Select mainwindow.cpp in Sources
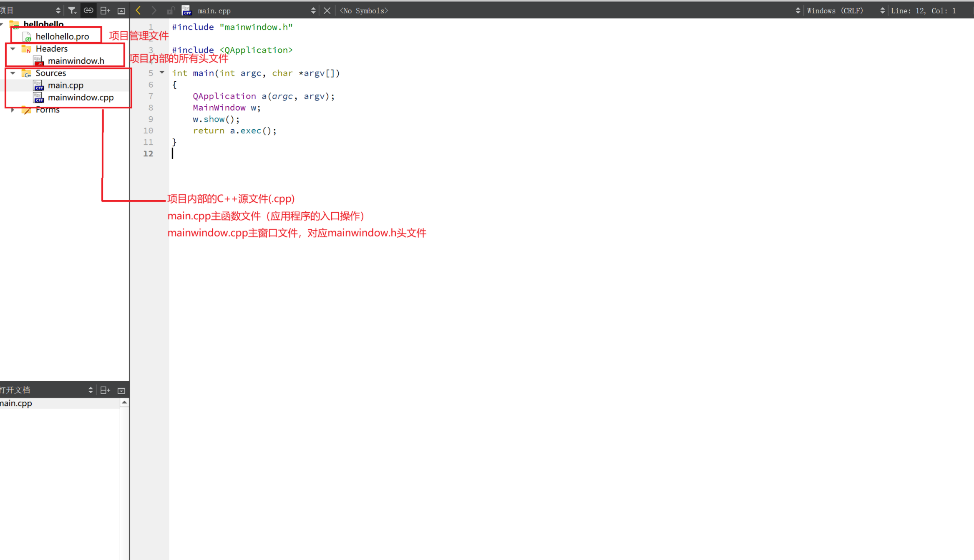 point(81,98)
